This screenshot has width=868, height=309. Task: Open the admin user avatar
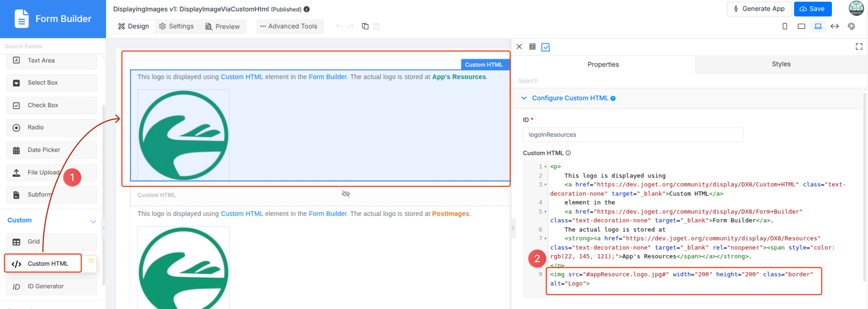click(x=856, y=8)
